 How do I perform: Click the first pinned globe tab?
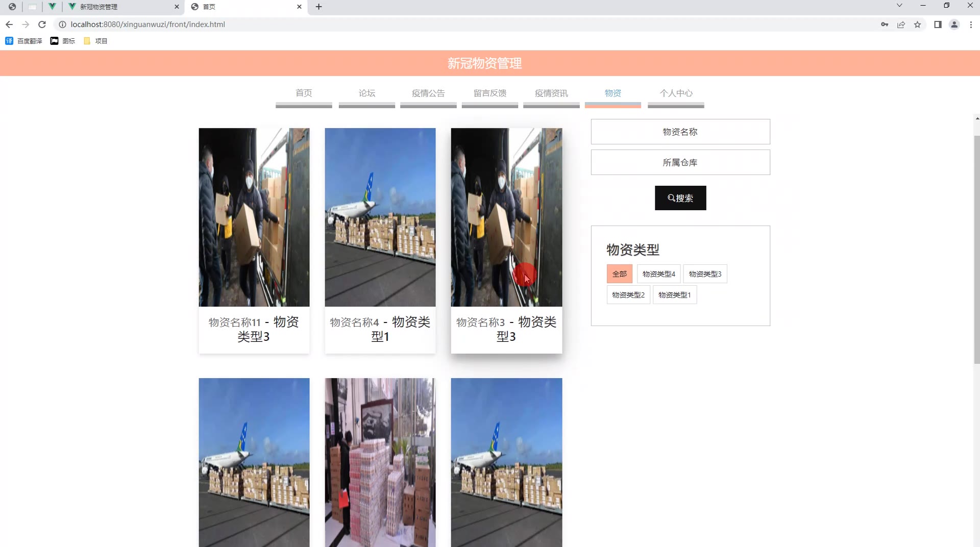pos(12,7)
